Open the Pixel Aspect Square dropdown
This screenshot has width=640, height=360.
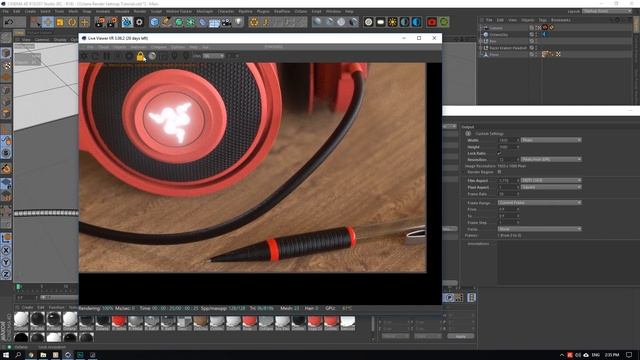click(551, 187)
